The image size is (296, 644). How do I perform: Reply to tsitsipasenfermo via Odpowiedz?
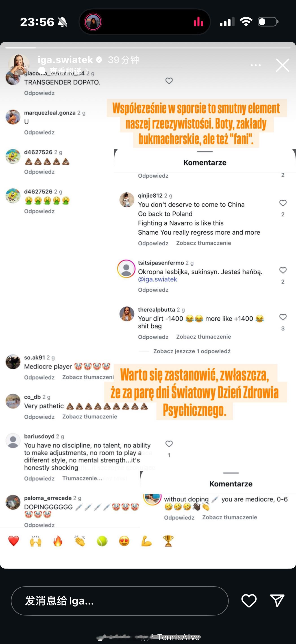153,290
